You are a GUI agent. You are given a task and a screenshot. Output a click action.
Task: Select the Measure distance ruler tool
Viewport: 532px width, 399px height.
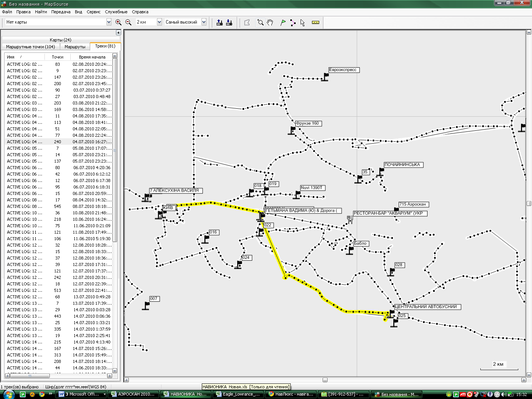click(x=315, y=22)
